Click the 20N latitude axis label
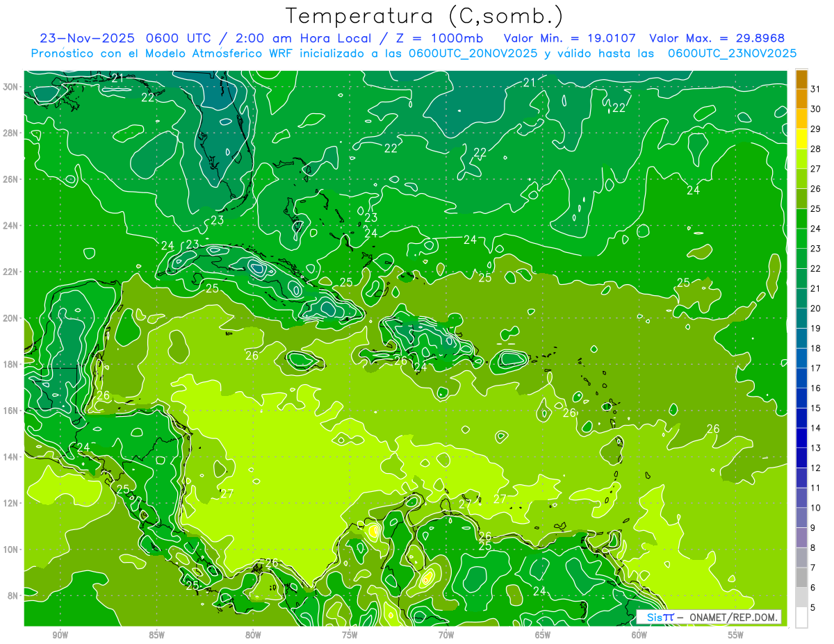The width and height of the screenshot is (834, 644). tap(12, 318)
